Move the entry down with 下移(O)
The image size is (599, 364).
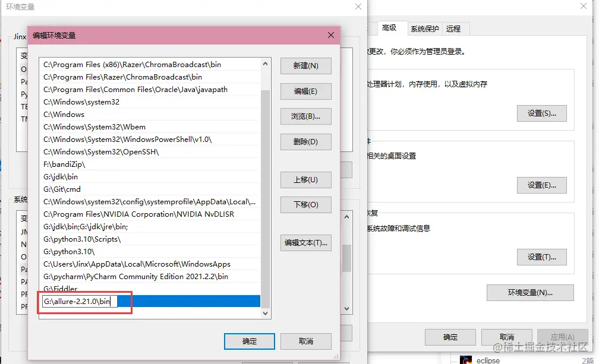[x=305, y=204]
